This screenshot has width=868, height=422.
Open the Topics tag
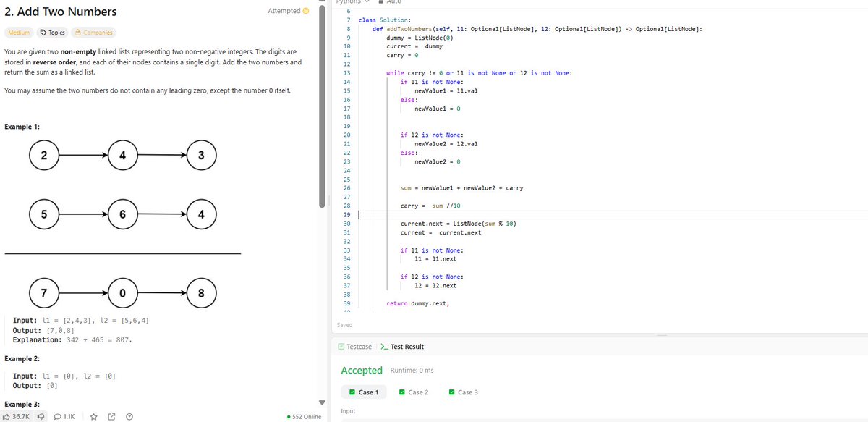click(53, 33)
